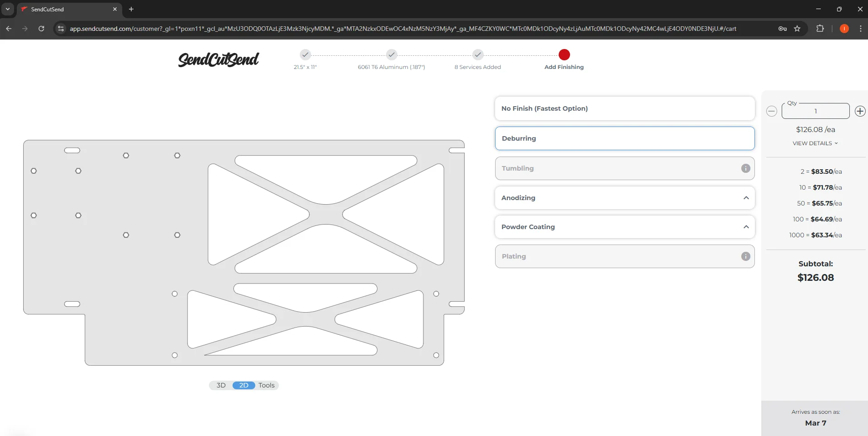Screen dimensions: 868x436
Task: Go back to the material selection step
Action: tap(392, 55)
